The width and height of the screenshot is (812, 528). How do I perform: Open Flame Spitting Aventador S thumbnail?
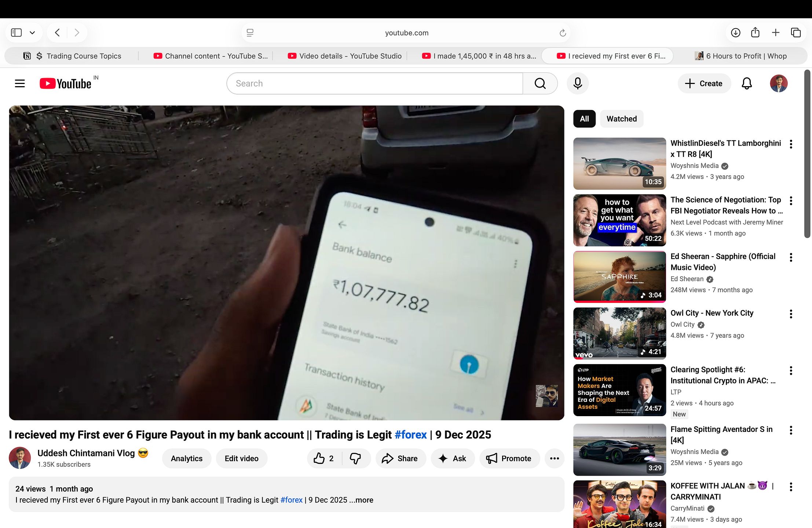pyautogui.click(x=619, y=450)
